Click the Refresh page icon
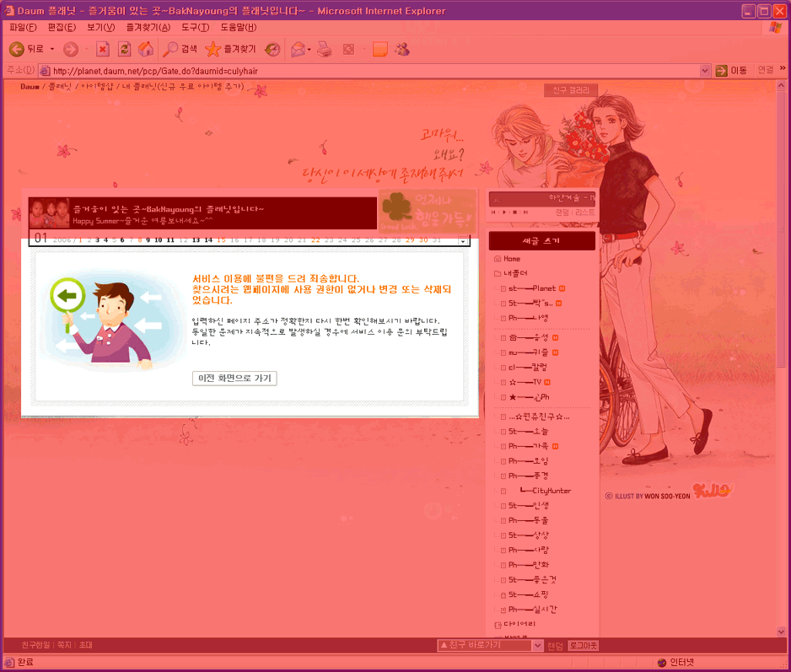Image resolution: width=791 pixels, height=672 pixels. (x=124, y=49)
